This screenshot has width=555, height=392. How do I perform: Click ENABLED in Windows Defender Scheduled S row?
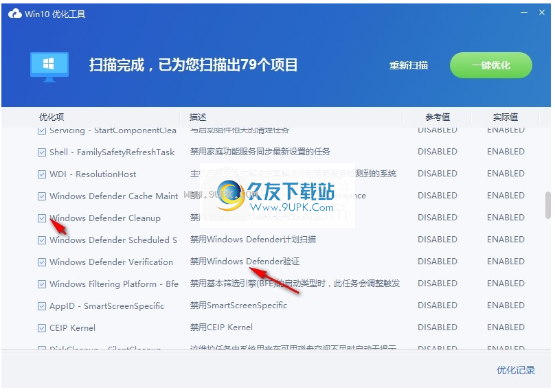click(506, 240)
